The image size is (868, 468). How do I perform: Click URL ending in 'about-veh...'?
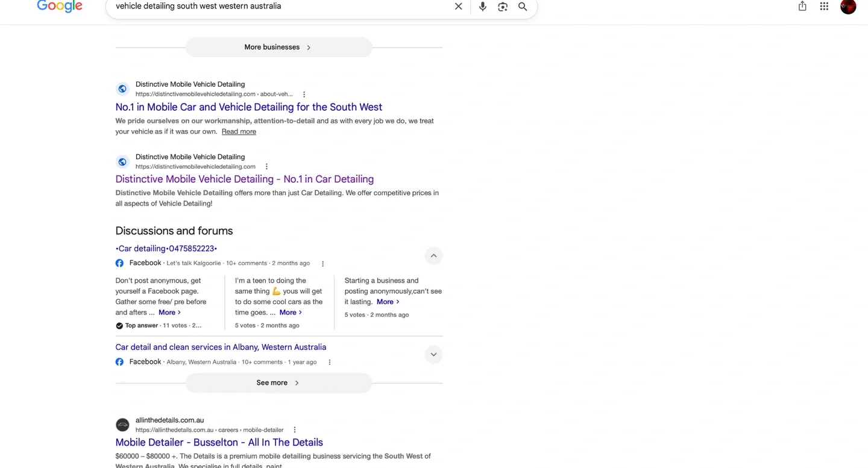pyautogui.click(x=214, y=95)
